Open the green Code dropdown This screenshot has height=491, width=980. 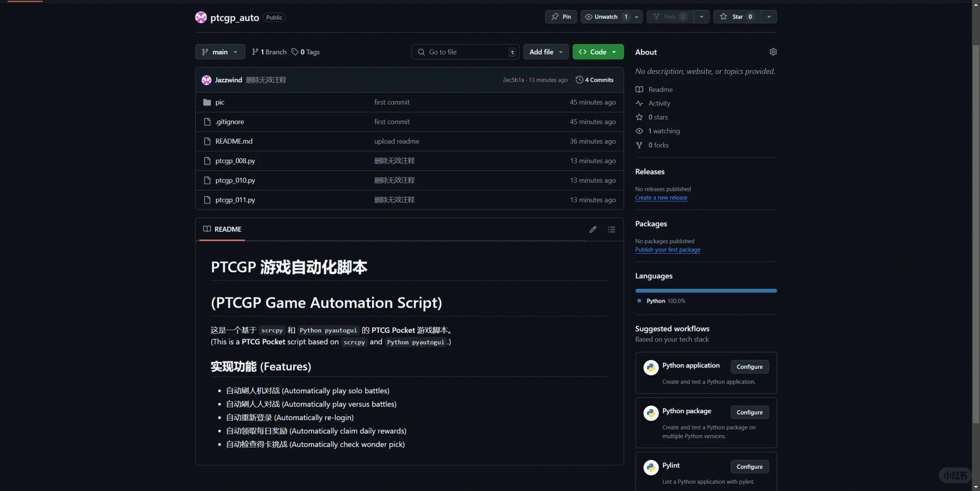click(x=598, y=52)
